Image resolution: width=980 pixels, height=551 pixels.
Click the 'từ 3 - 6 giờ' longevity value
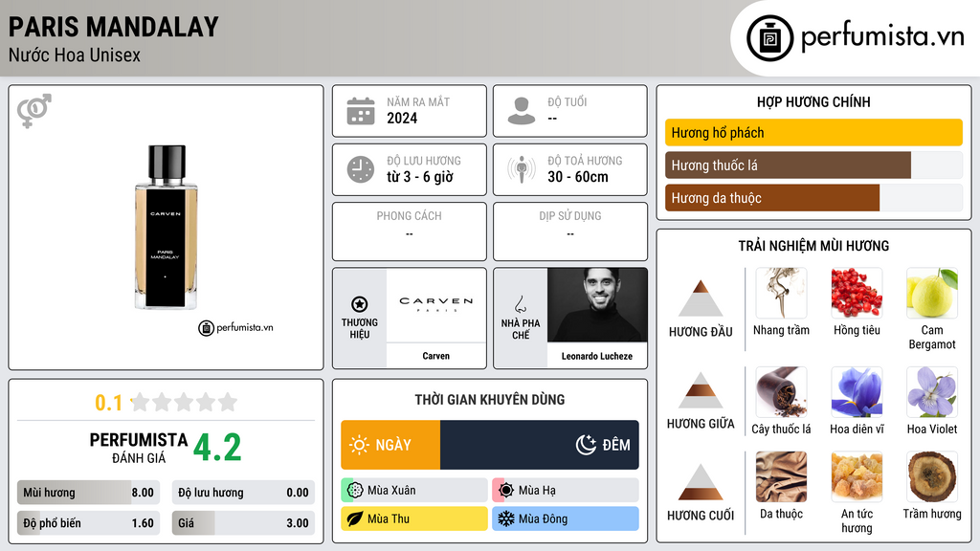(x=420, y=177)
